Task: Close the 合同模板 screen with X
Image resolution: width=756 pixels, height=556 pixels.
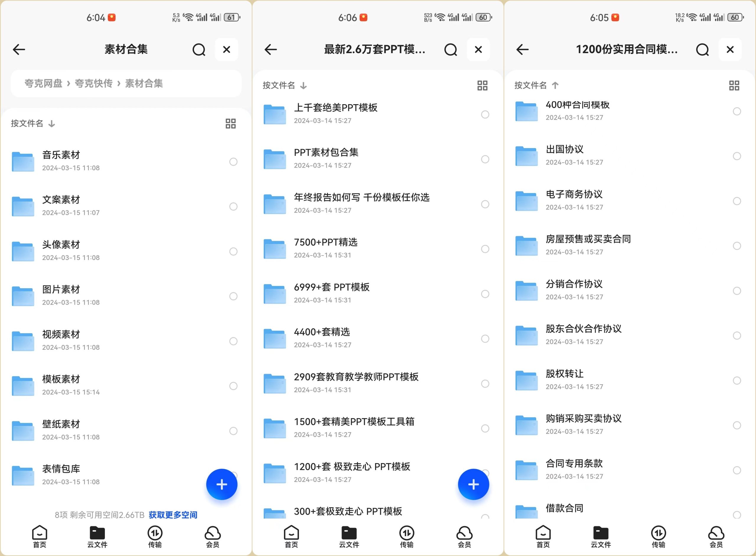Action: pos(730,50)
